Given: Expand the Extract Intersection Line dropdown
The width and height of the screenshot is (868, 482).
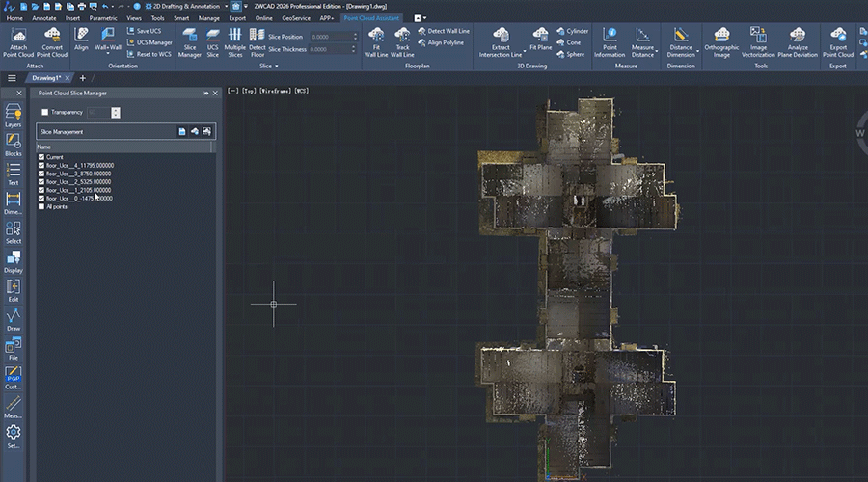Looking at the screenshot, I should [525, 51].
